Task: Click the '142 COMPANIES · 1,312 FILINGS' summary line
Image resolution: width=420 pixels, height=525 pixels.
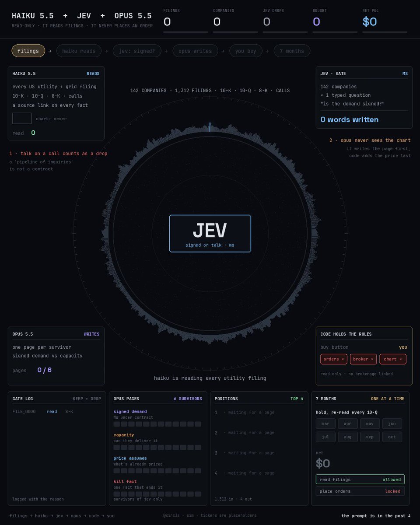Action: tap(210, 91)
